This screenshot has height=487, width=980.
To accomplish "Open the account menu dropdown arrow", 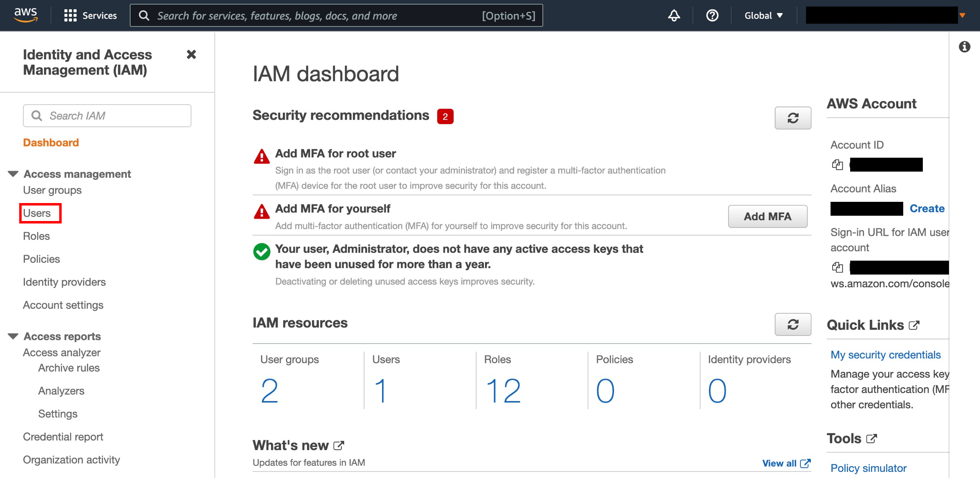I will coord(962,16).
